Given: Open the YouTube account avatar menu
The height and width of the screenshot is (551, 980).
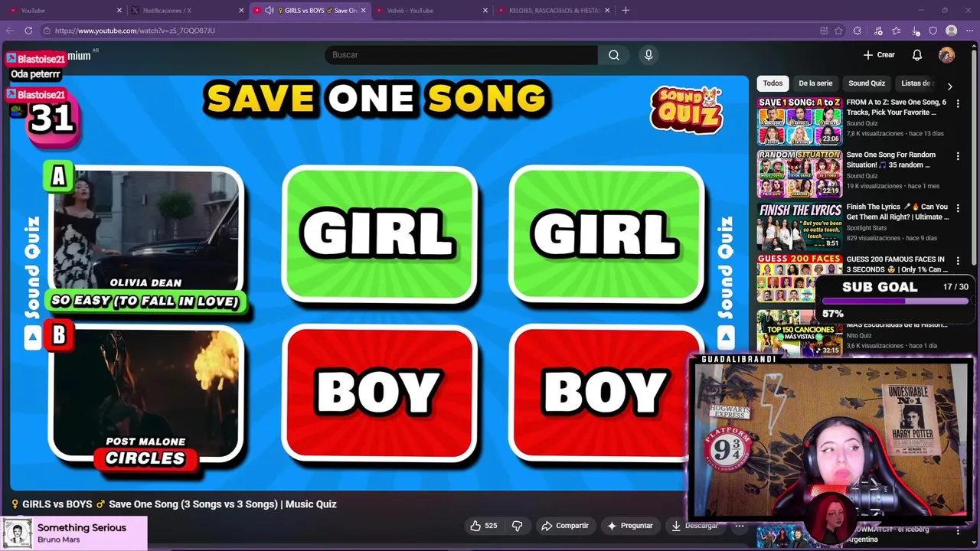Looking at the screenshot, I should 947,55.
